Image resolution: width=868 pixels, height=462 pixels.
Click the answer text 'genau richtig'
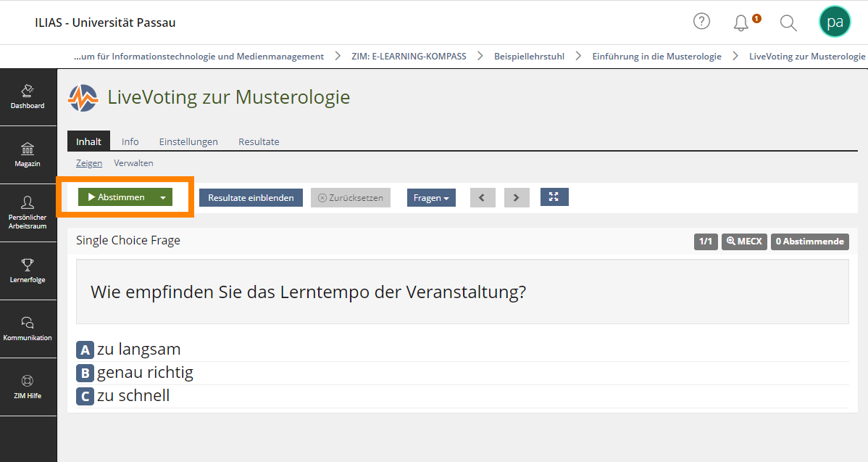[145, 373]
